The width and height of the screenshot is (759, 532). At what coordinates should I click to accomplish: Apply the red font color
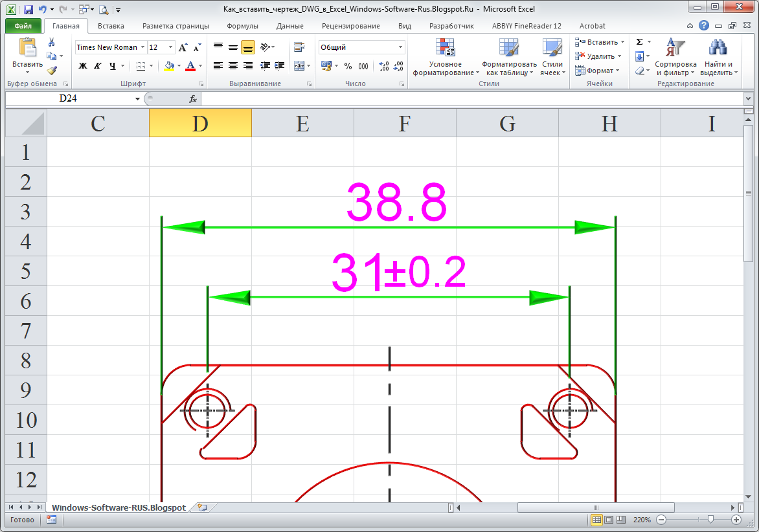[190, 66]
